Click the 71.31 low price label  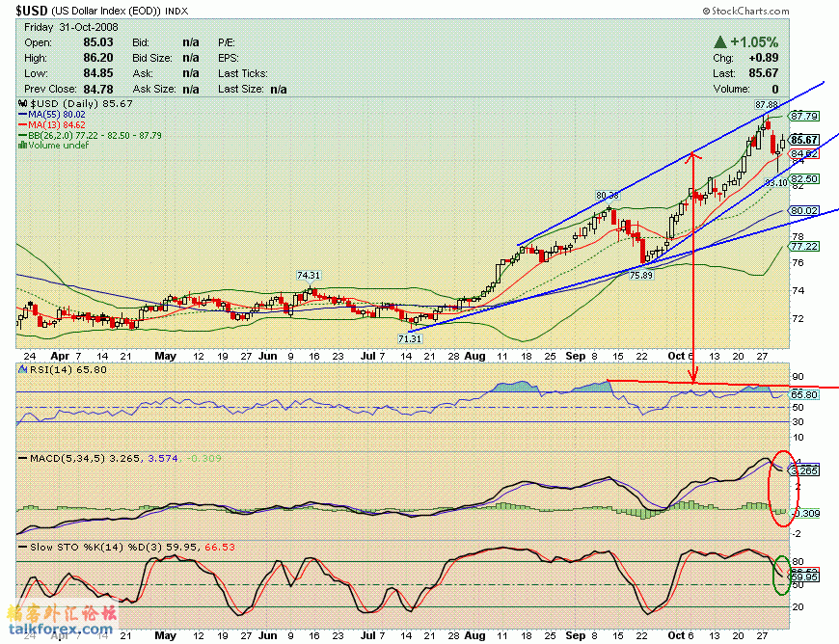click(410, 338)
